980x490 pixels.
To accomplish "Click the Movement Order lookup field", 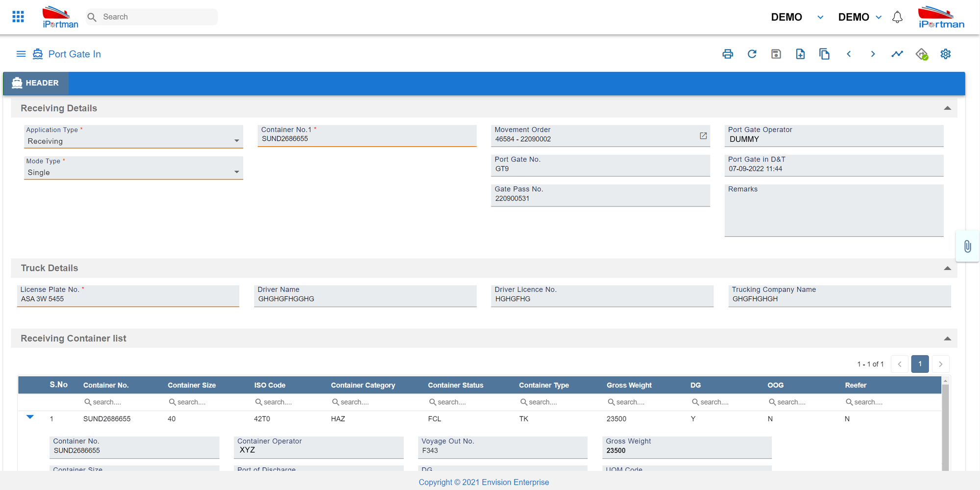I will pyautogui.click(x=704, y=135).
